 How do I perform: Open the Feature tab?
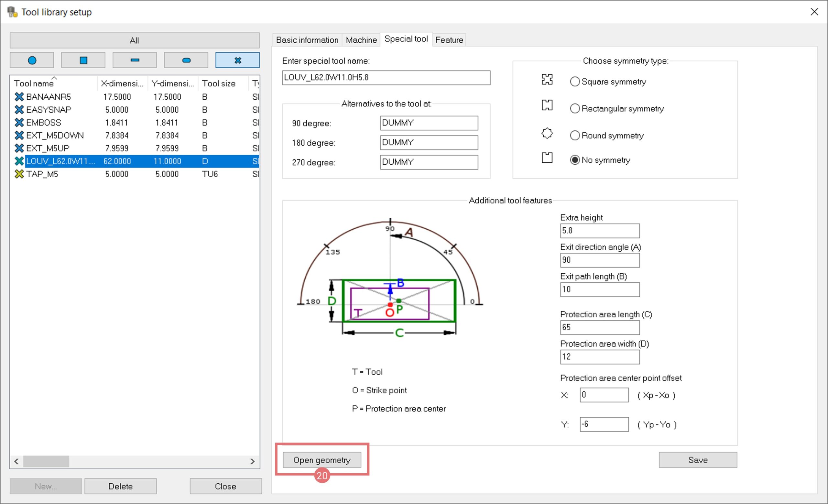(x=449, y=40)
